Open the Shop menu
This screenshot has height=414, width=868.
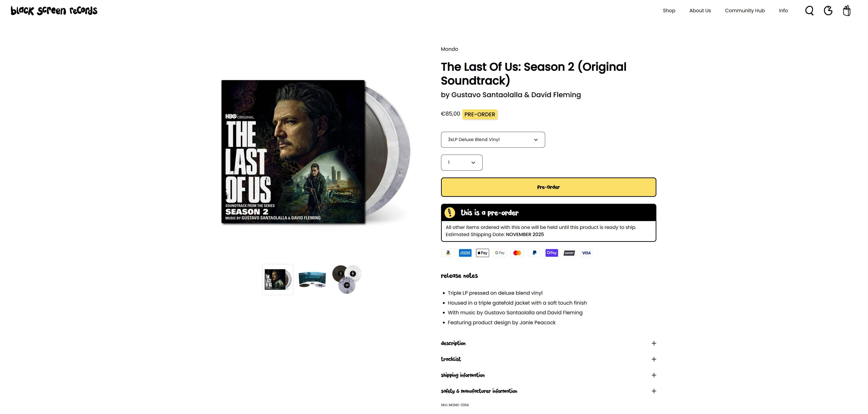[669, 11]
